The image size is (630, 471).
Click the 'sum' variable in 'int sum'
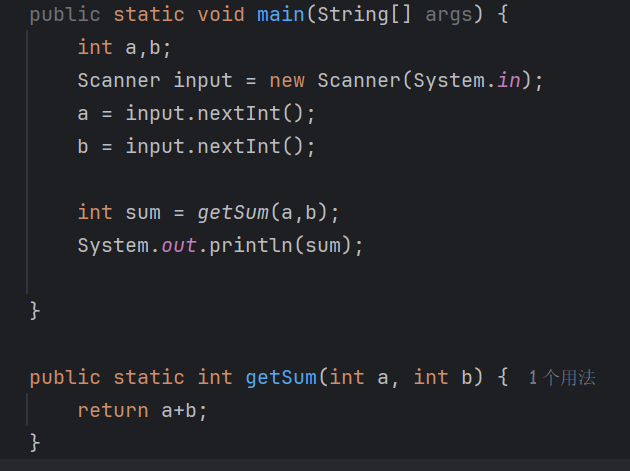click(x=143, y=212)
